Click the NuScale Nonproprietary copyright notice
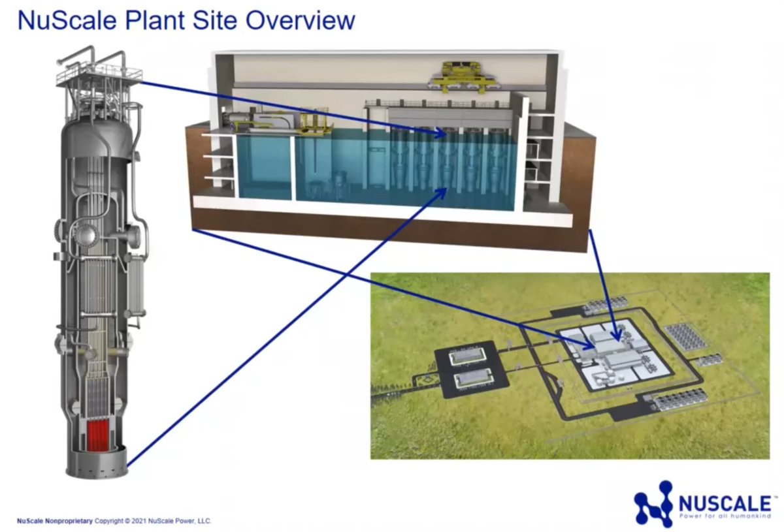The height and width of the screenshot is (532, 784). (114, 521)
